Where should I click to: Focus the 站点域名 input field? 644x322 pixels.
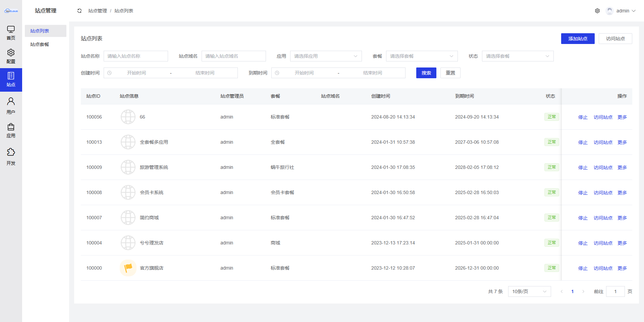234,56
